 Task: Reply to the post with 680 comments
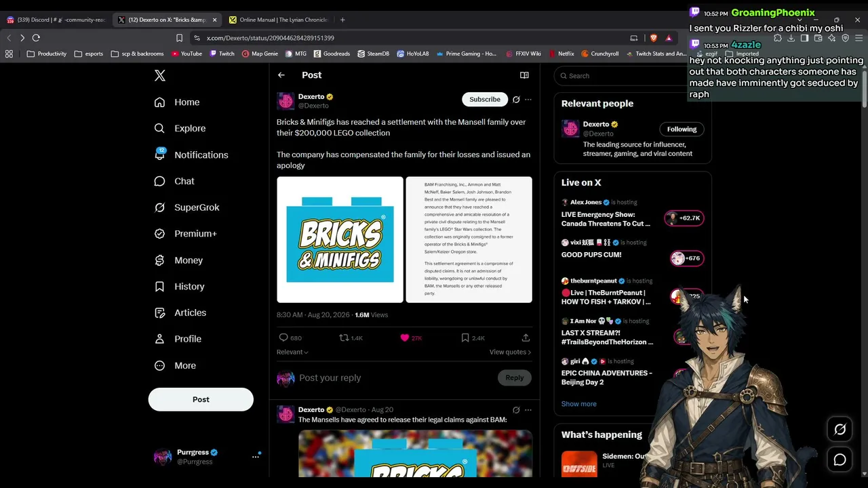point(290,338)
